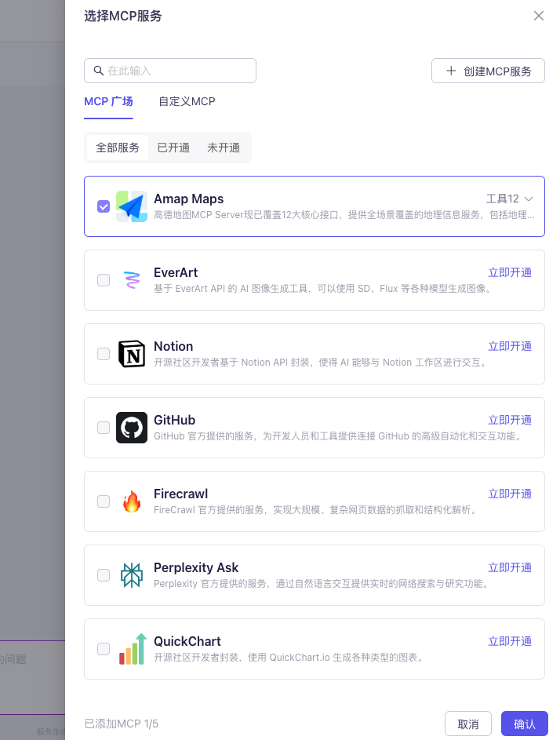The image size is (560, 740).
Task: Click the Perplexity Ask title text
Action: point(196,567)
